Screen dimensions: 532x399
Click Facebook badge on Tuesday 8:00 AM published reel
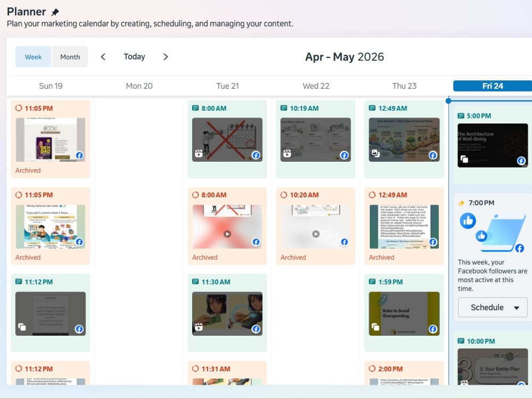[256, 155]
